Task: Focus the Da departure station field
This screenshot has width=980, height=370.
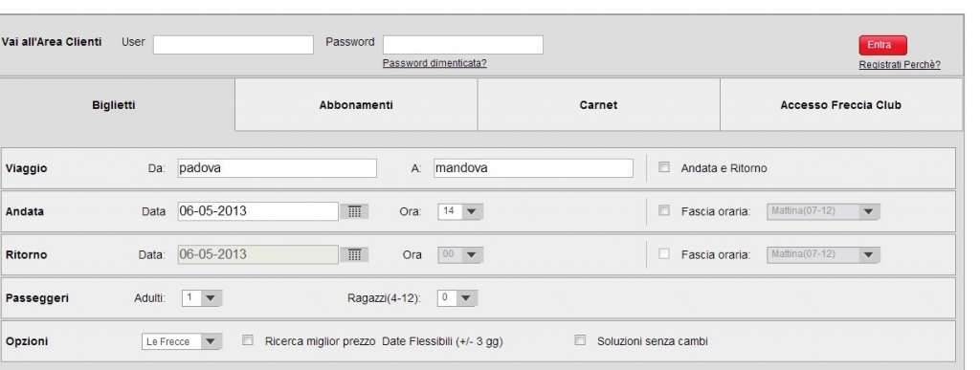Action: coord(278,168)
